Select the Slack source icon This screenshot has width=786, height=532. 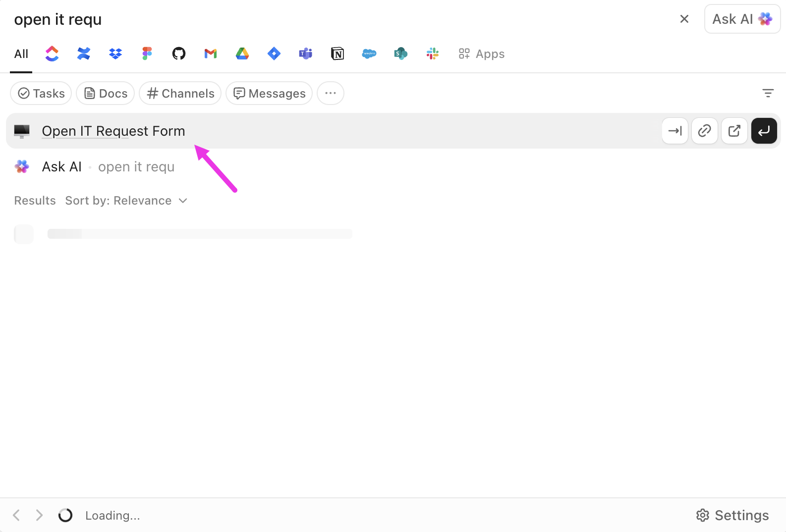point(433,53)
